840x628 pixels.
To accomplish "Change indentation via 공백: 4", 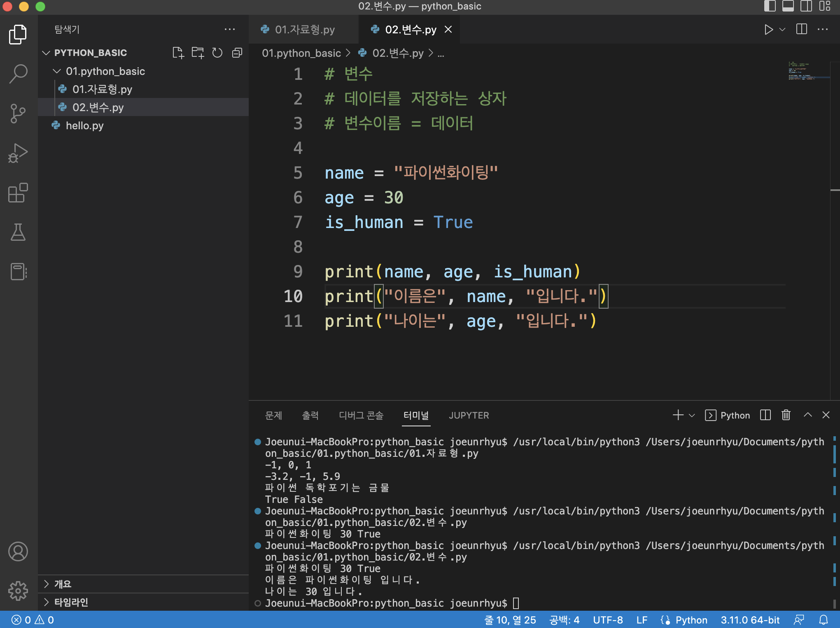I will [565, 620].
